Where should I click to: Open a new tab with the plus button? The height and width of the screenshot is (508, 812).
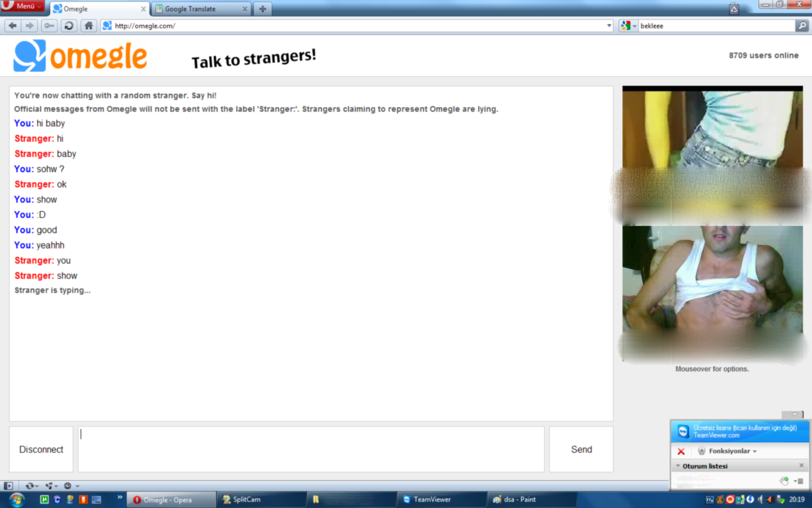262,9
